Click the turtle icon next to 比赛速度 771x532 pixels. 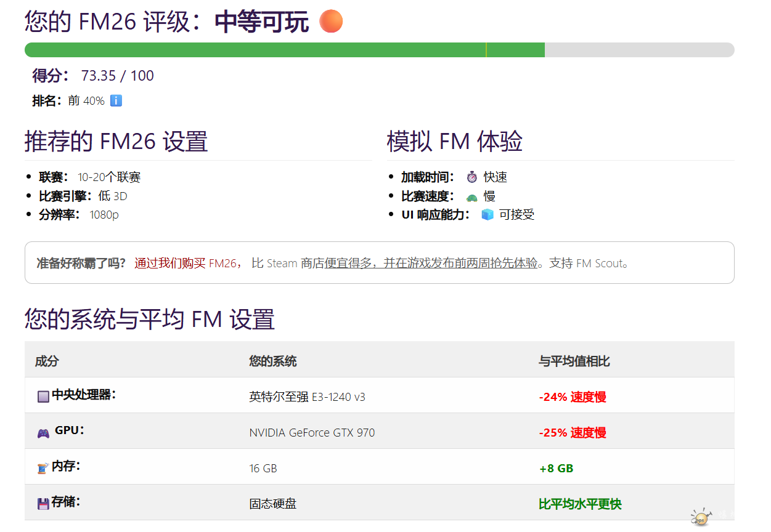[x=471, y=196]
